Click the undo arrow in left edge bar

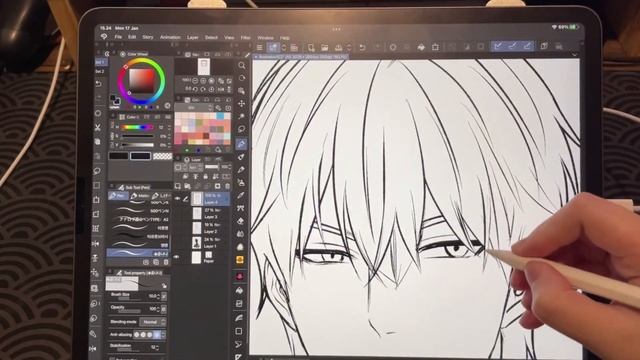98,84
